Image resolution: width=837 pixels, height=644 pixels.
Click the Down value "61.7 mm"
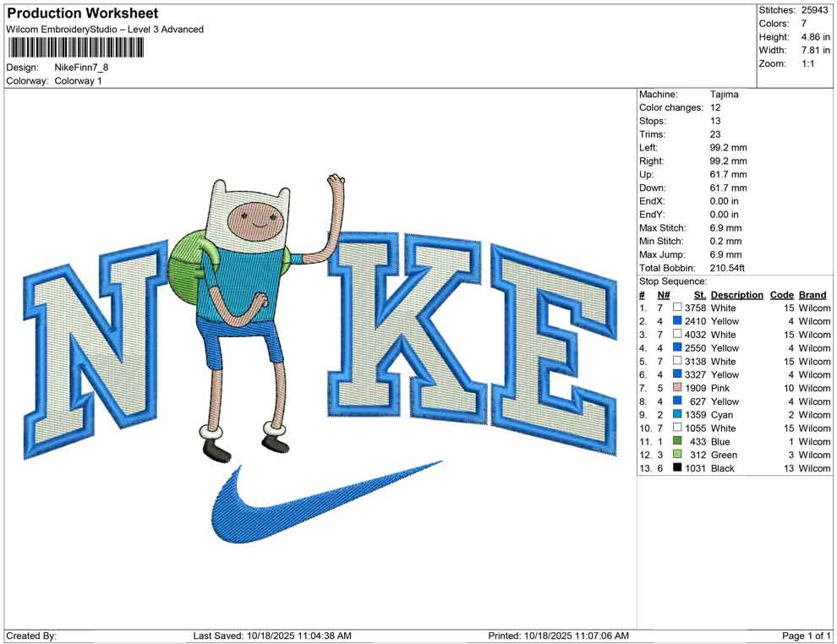point(728,188)
